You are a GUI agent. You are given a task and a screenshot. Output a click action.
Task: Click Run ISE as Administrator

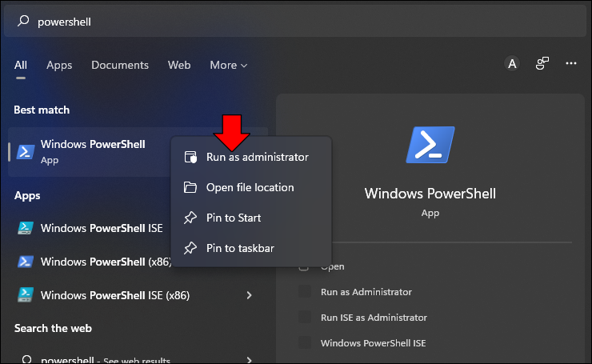tap(374, 318)
